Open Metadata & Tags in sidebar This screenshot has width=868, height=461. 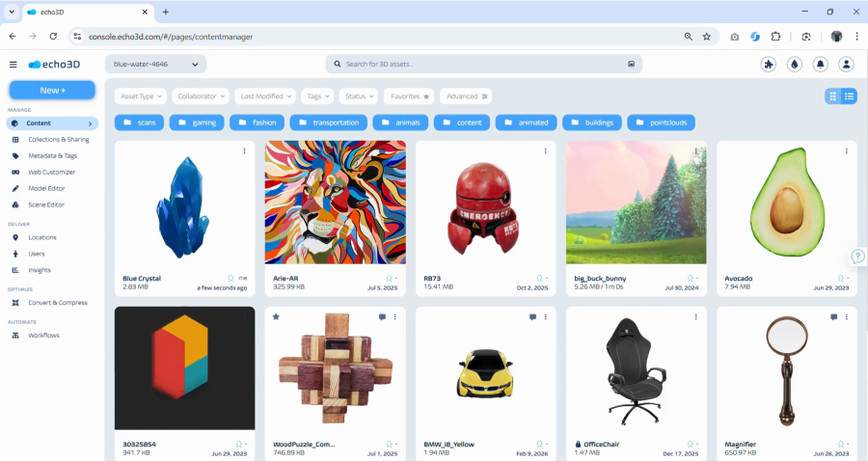click(52, 156)
